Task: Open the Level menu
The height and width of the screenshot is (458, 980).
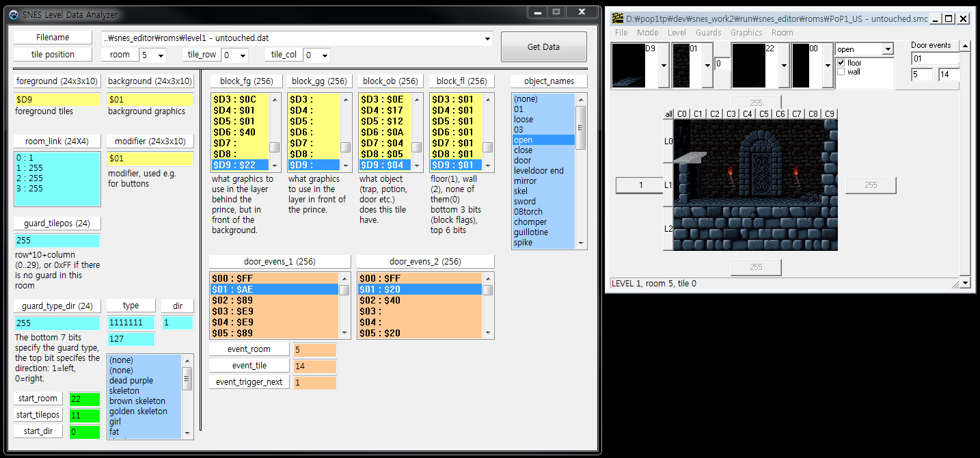Action: (677, 33)
